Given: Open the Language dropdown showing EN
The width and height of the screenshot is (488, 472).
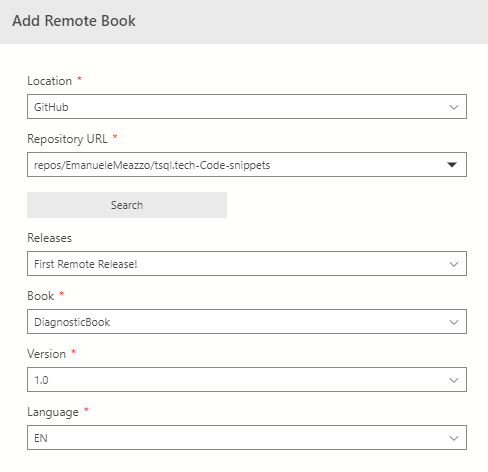Looking at the screenshot, I should tap(247, 438).
